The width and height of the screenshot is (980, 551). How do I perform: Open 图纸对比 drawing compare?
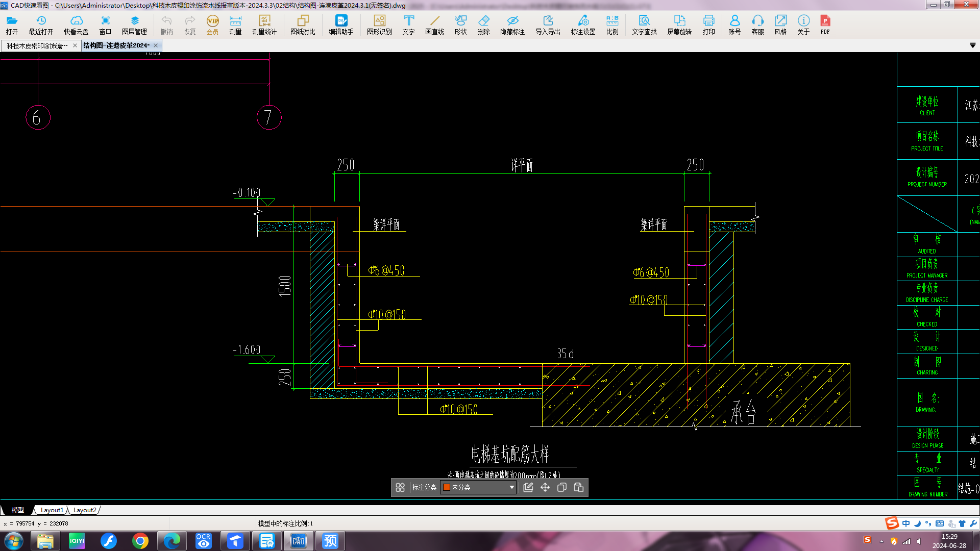[303, 24]
